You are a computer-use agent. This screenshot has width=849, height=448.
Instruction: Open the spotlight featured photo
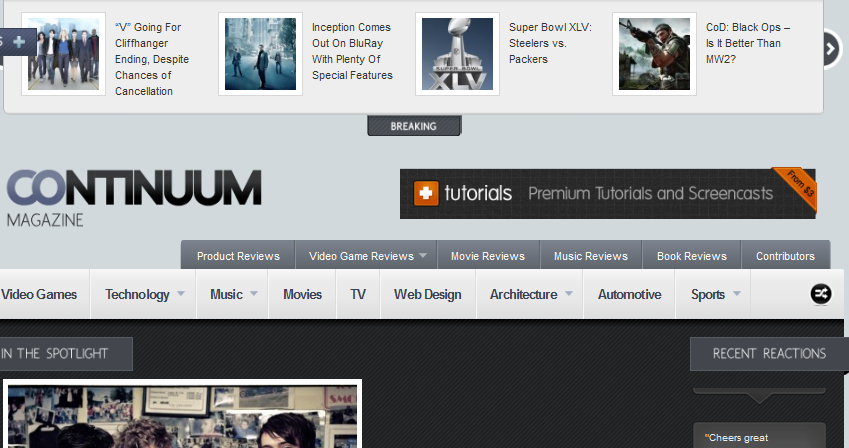click(182, 414)
